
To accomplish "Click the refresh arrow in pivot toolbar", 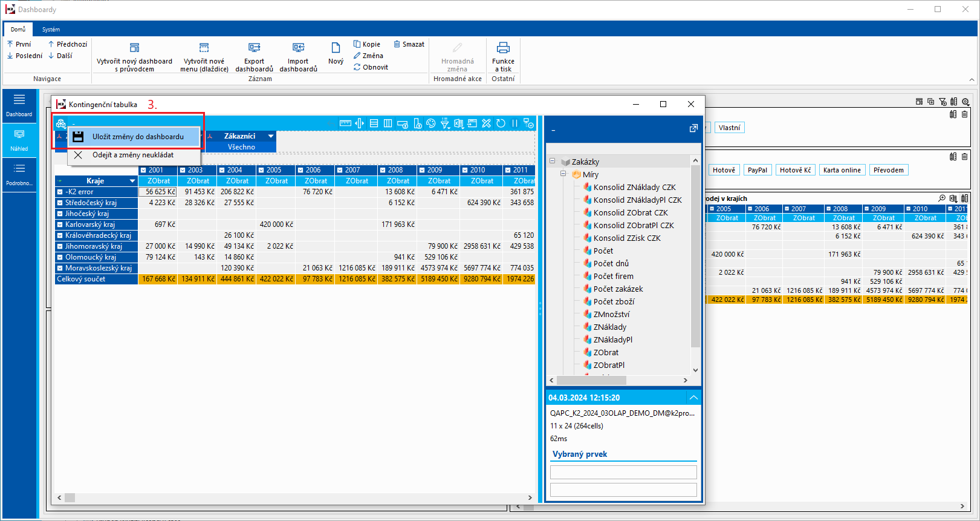I will [x=501, y=123].
